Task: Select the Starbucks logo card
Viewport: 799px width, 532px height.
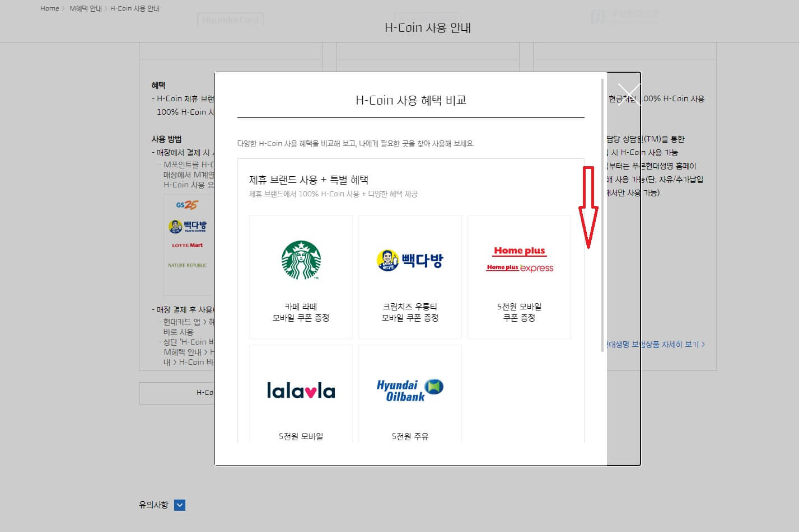Action: point(301,277)
